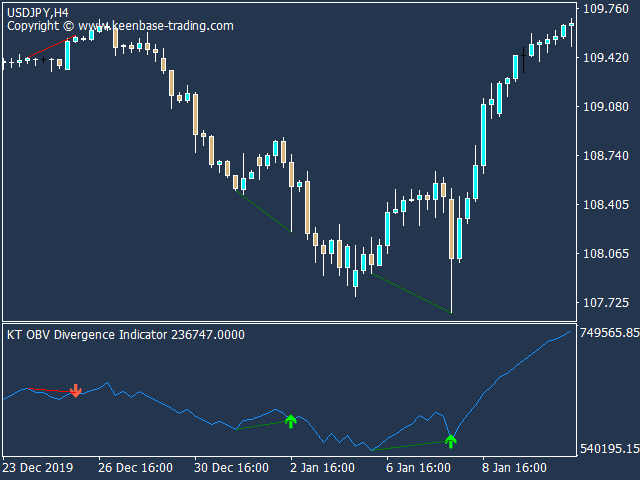
Task: Click the keenbase-trading.com copyright text
Action: 120,26
